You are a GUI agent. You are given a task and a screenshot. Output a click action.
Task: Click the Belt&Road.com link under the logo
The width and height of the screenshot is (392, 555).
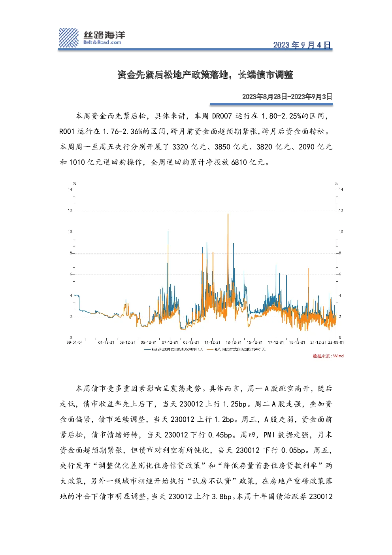click(102, 42)
